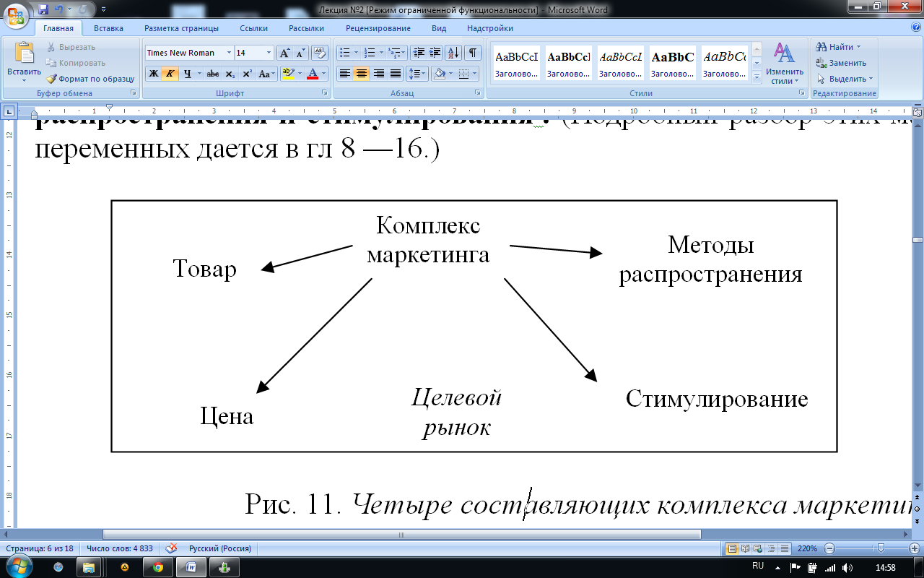Open font name dropdown Times New Roman

tap(230, 53)
